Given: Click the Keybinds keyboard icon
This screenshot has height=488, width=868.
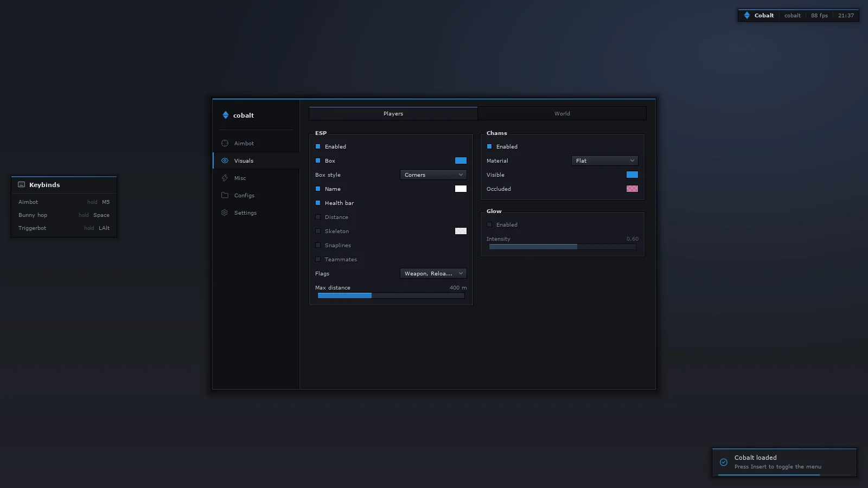Looking at the screenshot, I should [22, 184].
